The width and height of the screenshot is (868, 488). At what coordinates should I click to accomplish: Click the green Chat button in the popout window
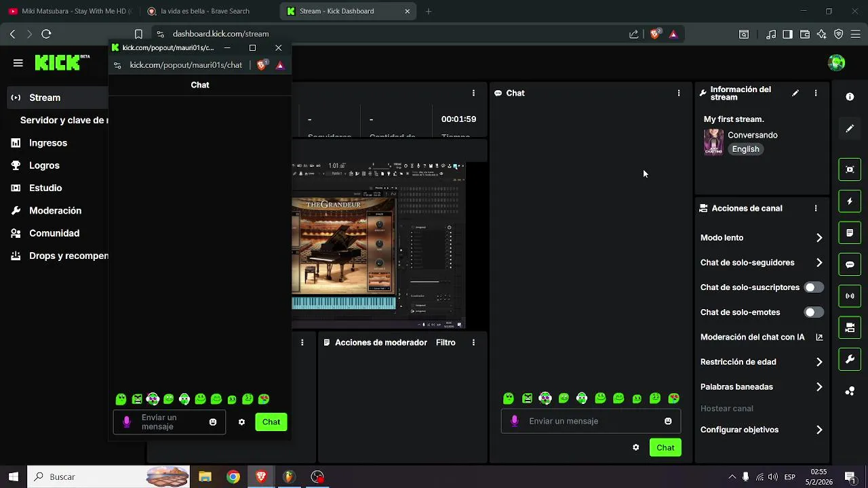(271, 422)
